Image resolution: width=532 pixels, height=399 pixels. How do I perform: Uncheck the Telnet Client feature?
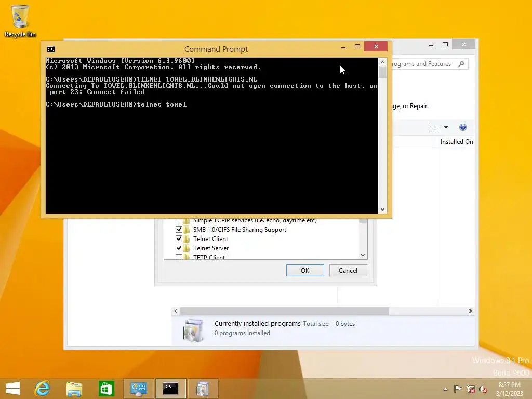[179, 239]
